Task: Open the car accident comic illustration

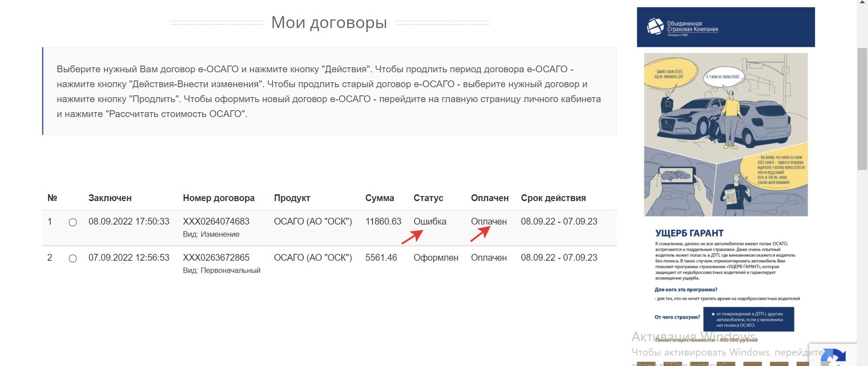Action: [726, 135]
